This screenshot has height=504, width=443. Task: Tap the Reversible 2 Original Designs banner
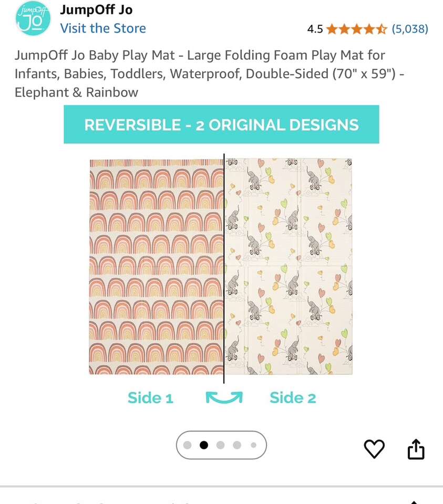click(221, 124)
